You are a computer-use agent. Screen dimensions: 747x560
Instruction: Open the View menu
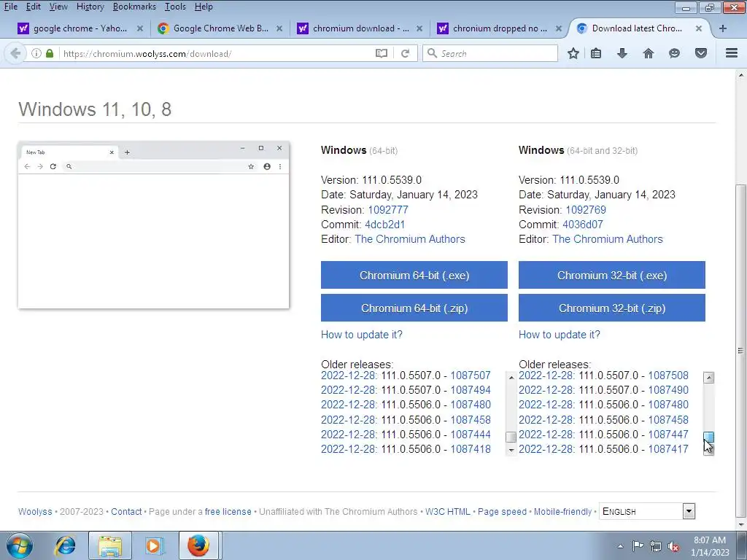(58, 7)
